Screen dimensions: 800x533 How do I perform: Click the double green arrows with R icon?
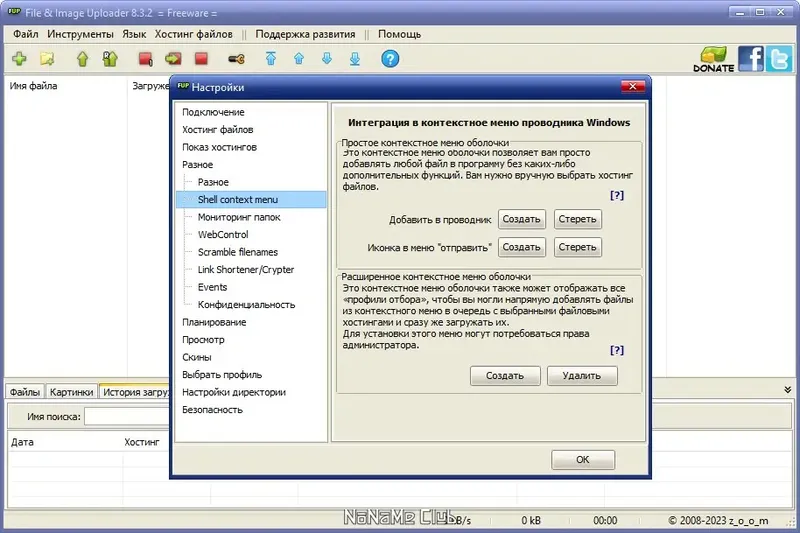[110, 59]
